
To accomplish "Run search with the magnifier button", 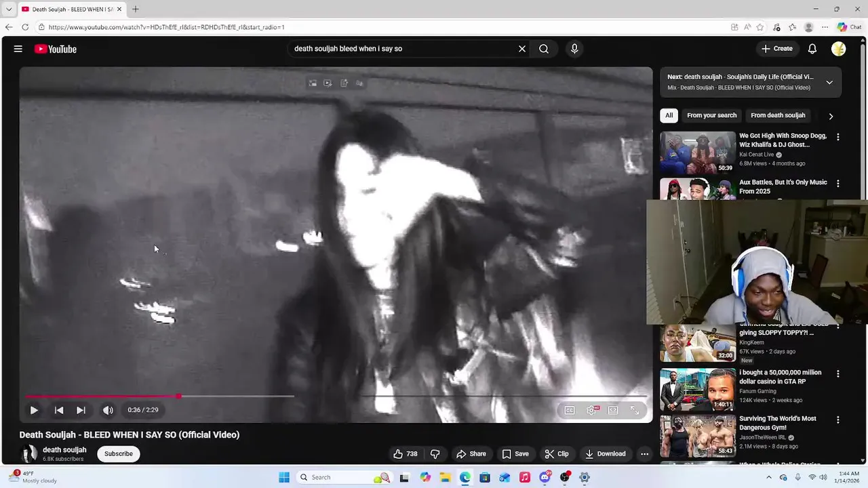I will (544, 49).
